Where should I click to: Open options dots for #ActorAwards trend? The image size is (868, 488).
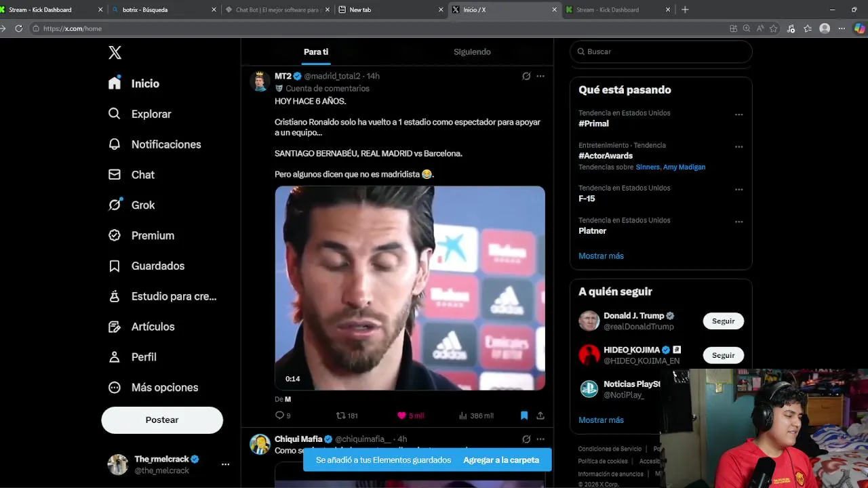(738, 146)
